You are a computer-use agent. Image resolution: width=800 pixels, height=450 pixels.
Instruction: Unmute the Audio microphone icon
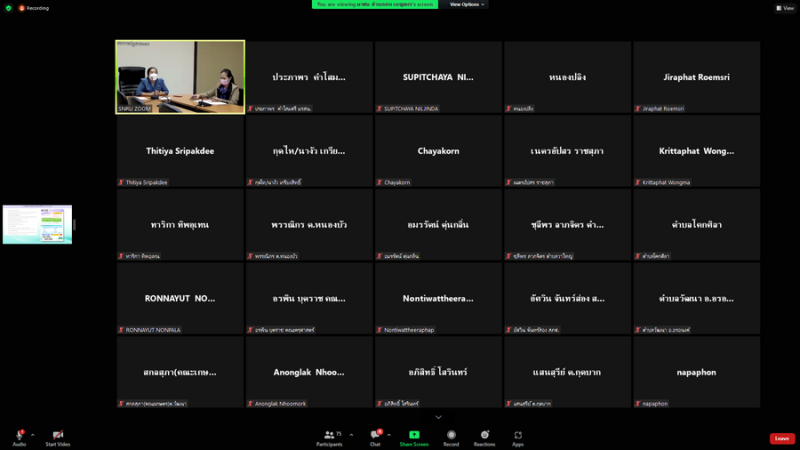pyautogui.click(x=19, y=435)
